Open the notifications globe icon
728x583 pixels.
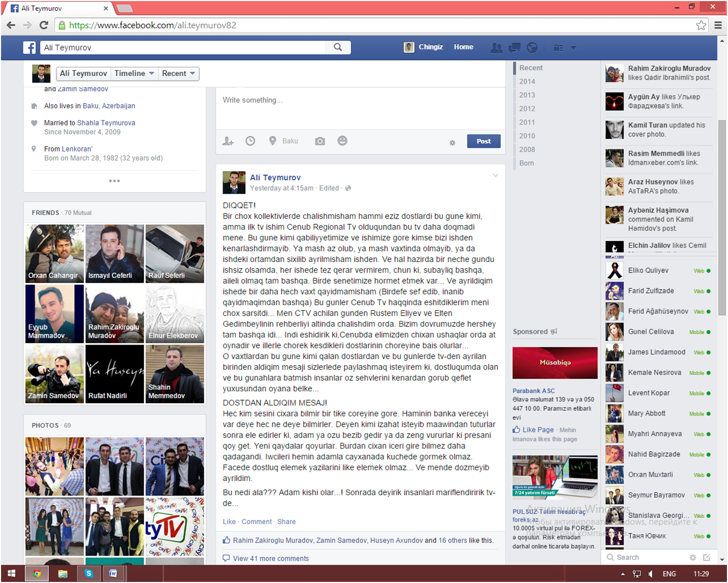click(532, 48)
